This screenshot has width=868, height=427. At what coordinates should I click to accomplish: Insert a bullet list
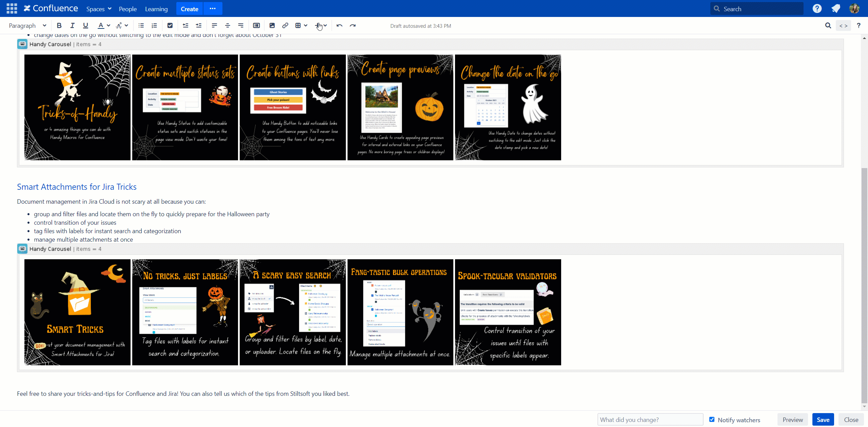coord(141,25)
